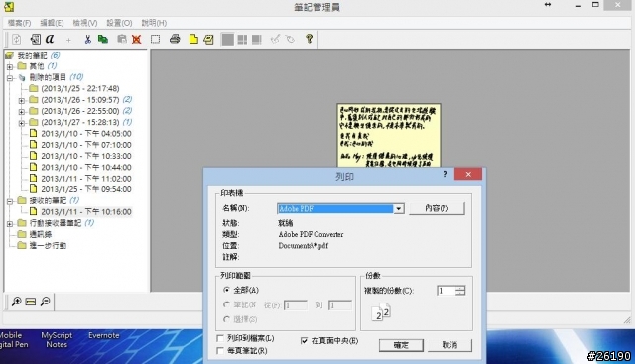
Task: Select note 2013/1/10 - 下午 04:05:00
Action: pos(86,133)
